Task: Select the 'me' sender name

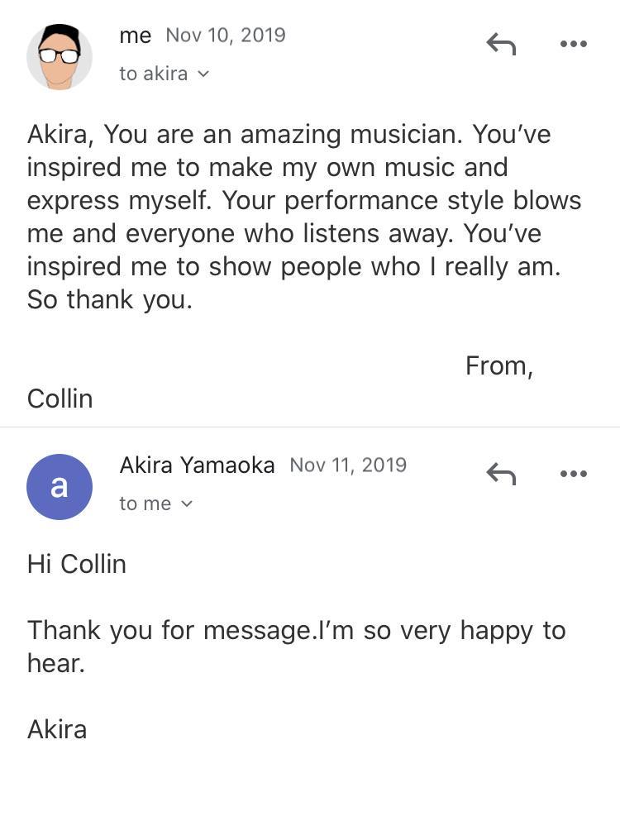Action: coord(136,36)
